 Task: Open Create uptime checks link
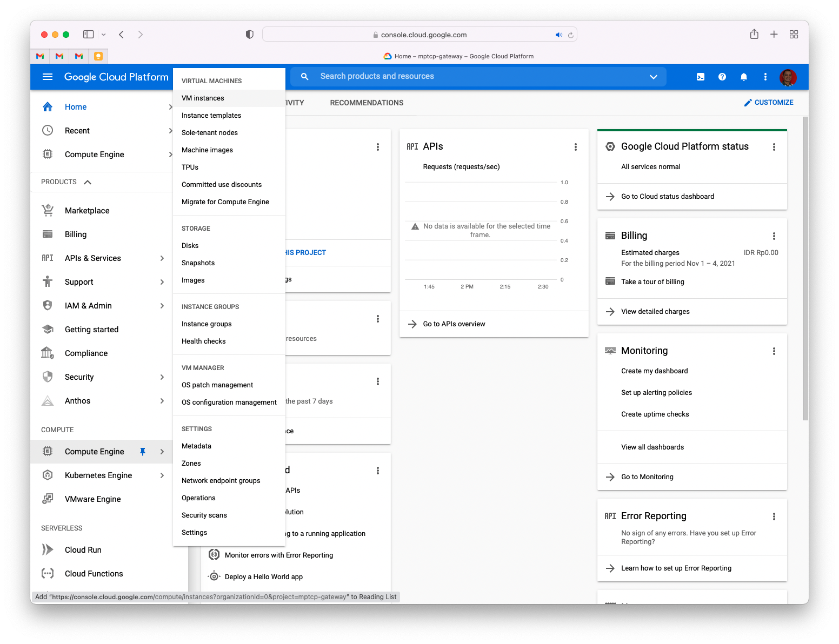[x=655, y=414]
